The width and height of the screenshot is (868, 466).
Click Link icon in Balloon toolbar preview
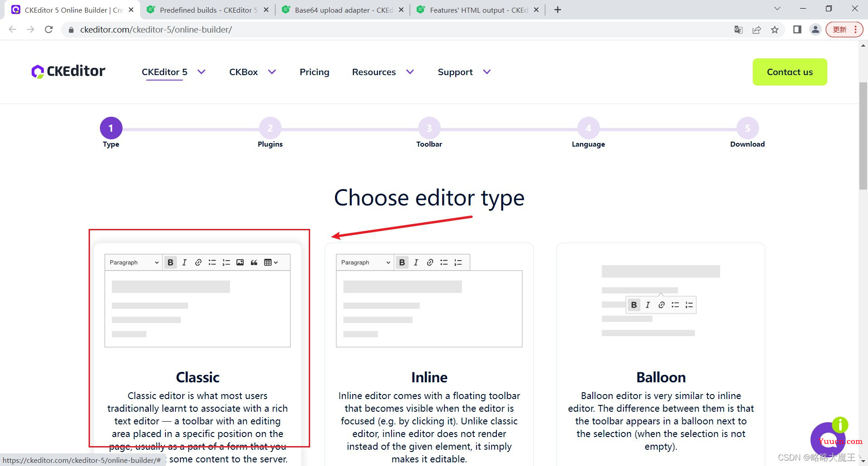pyautogui.click(x=661, y=305)
